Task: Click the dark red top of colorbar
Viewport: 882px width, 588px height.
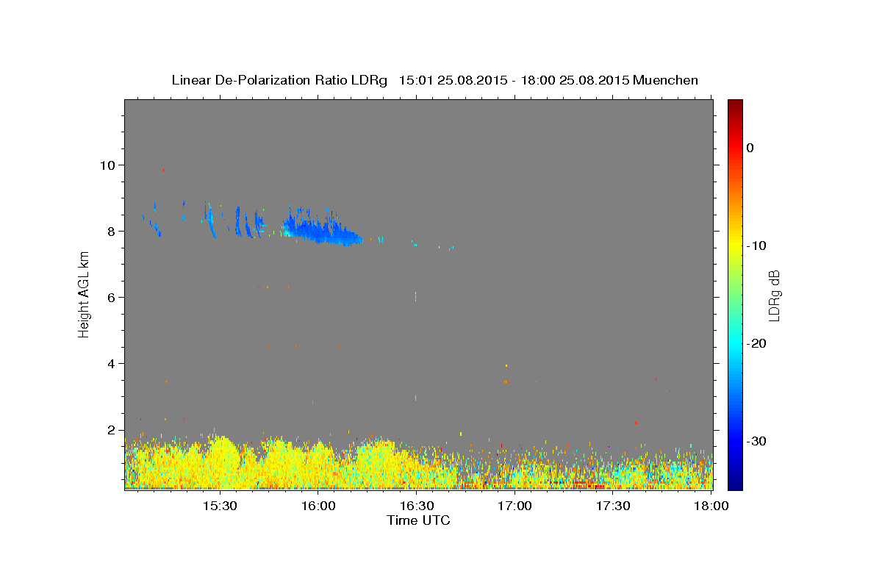Action: click(x=735, y=107)
